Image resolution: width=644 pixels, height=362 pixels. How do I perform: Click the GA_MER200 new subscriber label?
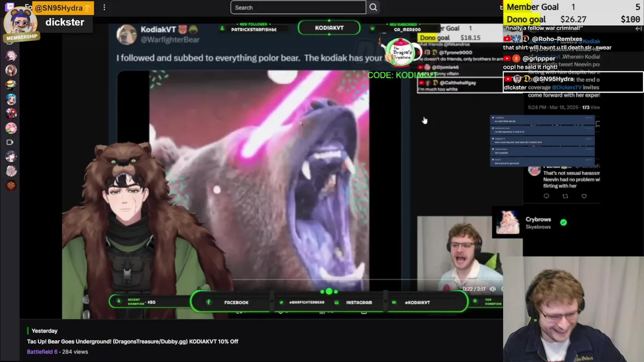click(407, 30)
